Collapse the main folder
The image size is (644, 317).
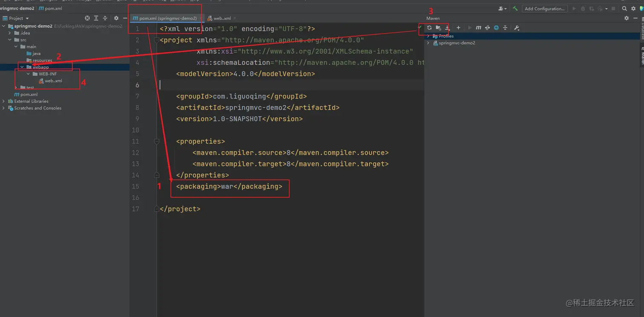(x=16, y=46)
